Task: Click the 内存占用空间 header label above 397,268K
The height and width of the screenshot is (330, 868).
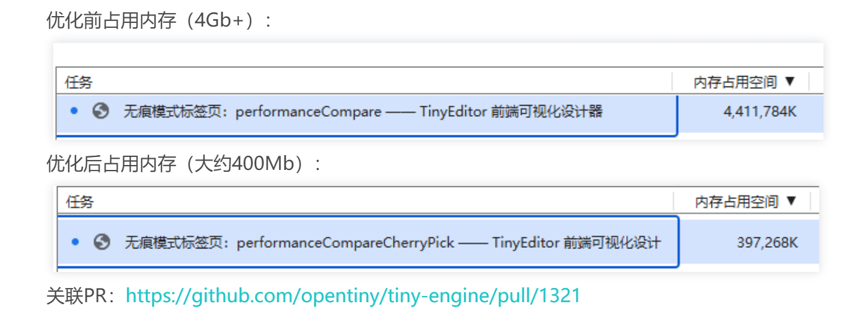Action: (x=737, y=202)
